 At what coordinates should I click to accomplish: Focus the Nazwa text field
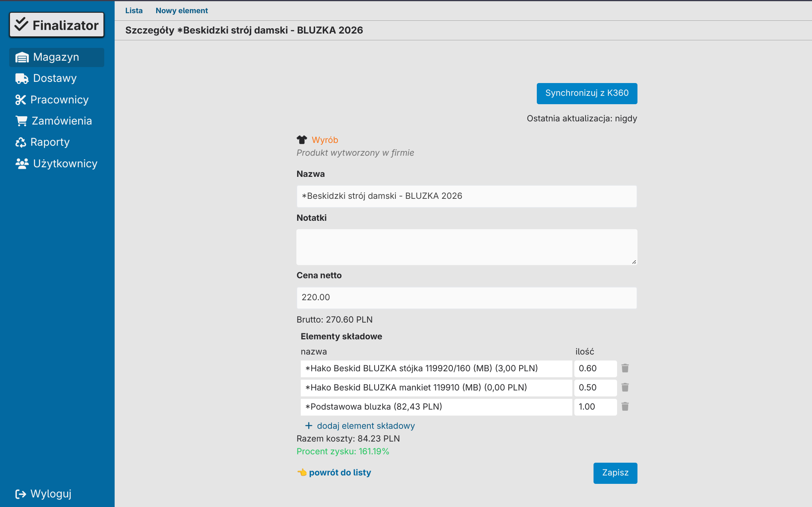coord(467,196)
